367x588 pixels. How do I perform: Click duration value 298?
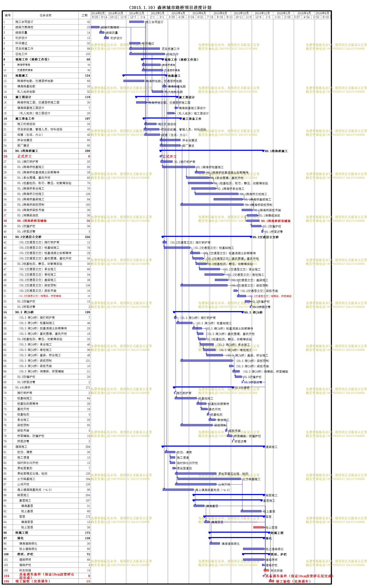[87, 151]
